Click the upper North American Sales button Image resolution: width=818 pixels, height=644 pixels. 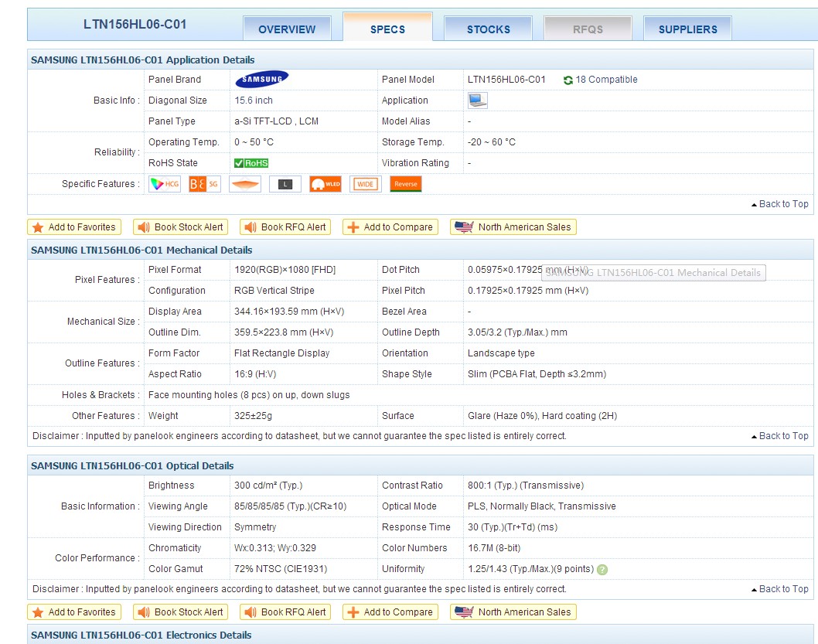(x=513, y=227)
